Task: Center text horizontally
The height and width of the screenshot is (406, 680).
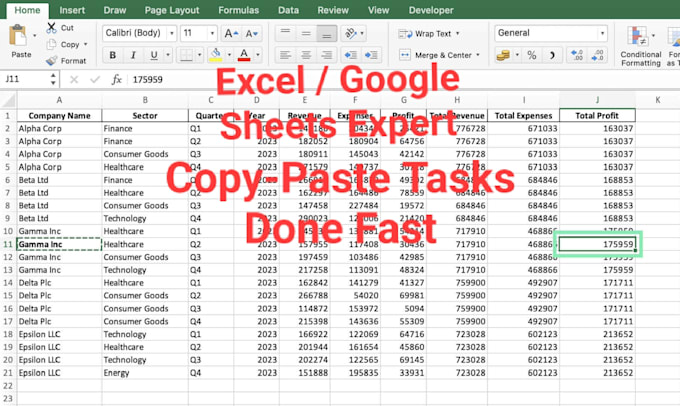Action: point(306,55)
